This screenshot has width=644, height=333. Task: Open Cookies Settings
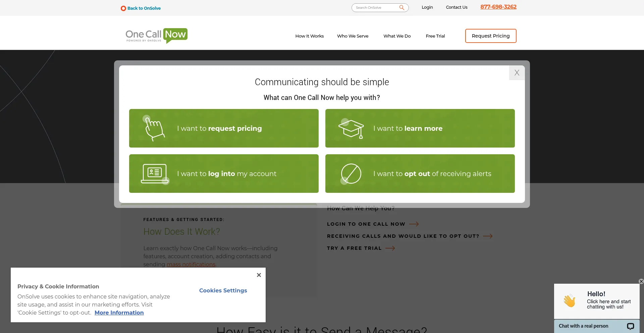coord(223,290)
